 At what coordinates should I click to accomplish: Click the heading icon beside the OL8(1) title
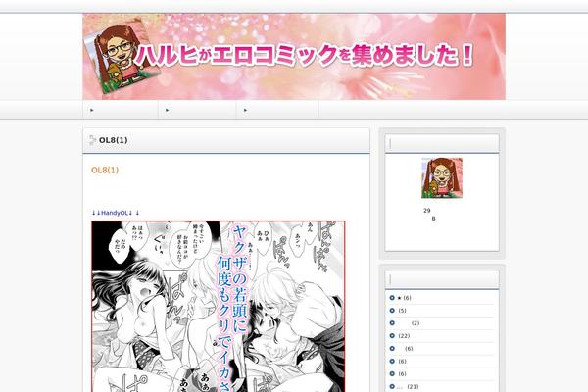[93, 140]
